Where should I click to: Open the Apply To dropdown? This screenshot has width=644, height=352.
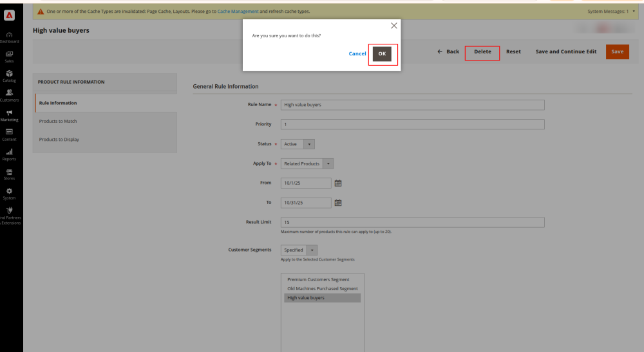point(308,163)
